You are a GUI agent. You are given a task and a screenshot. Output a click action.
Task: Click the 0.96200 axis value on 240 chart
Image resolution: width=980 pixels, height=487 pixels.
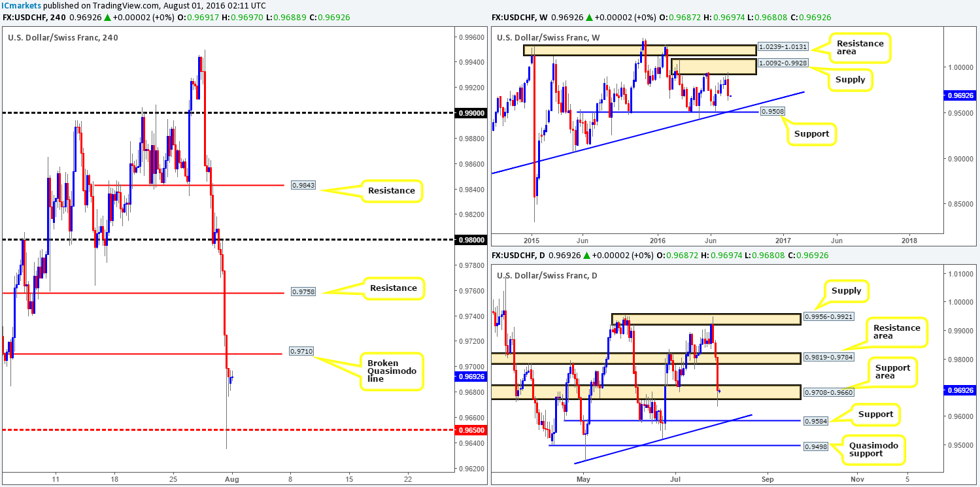pyautogui.click(x=470, y=469)
